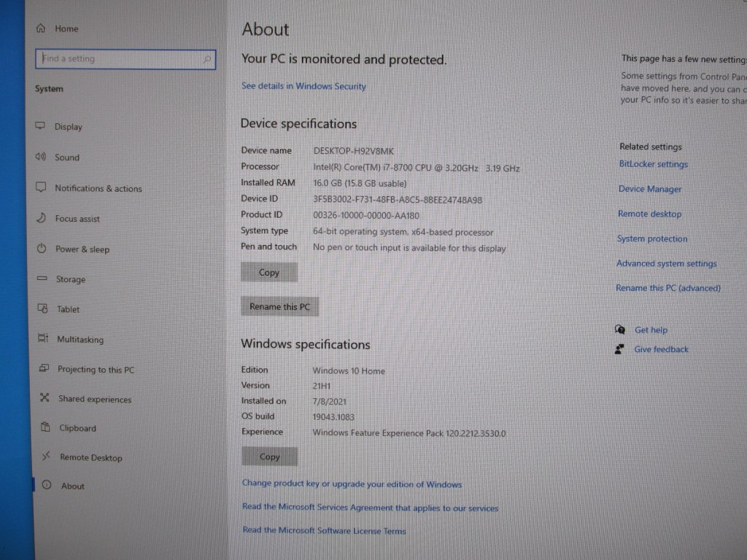Click the Intel Core i7-8700 processor text

(417, 168)
